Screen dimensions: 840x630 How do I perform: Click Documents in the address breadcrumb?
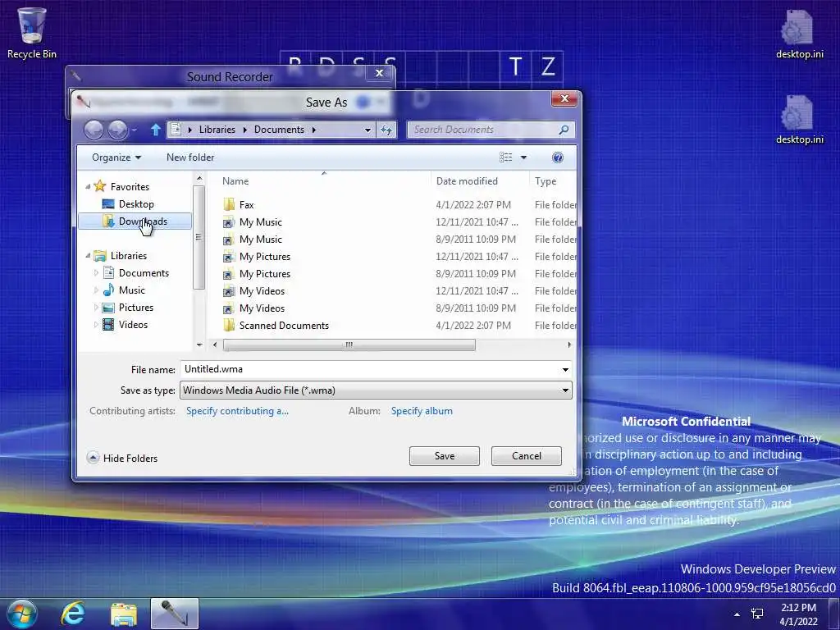click(279, 130)
